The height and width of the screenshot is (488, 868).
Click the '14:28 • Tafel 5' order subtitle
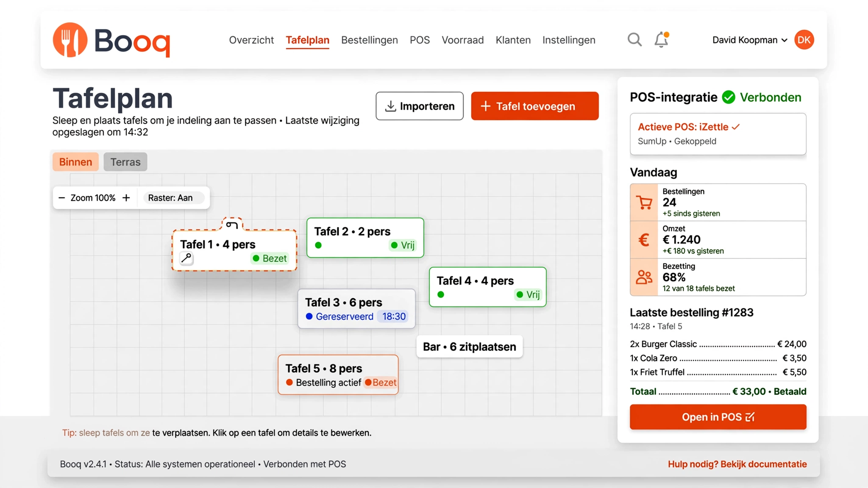(656, 326)
